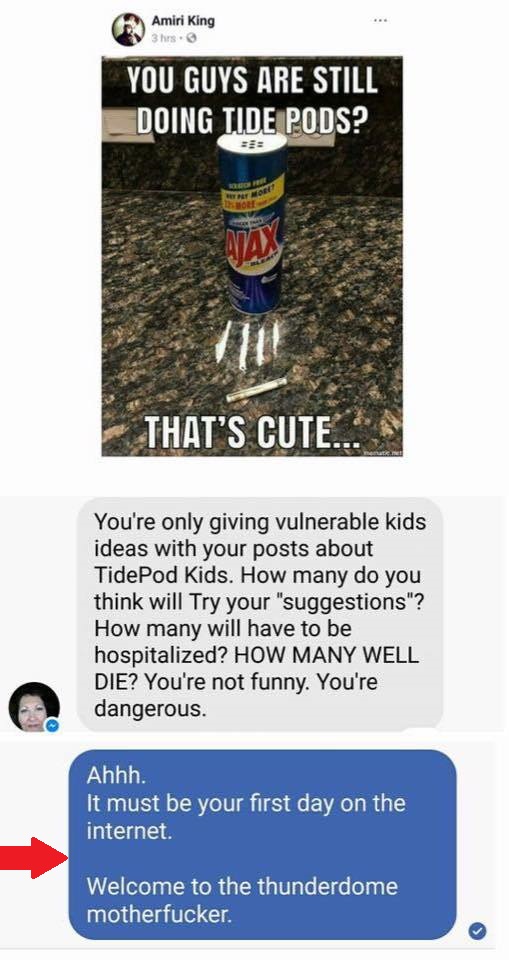Click the red arrow pointing at reply

pos(33,858)
